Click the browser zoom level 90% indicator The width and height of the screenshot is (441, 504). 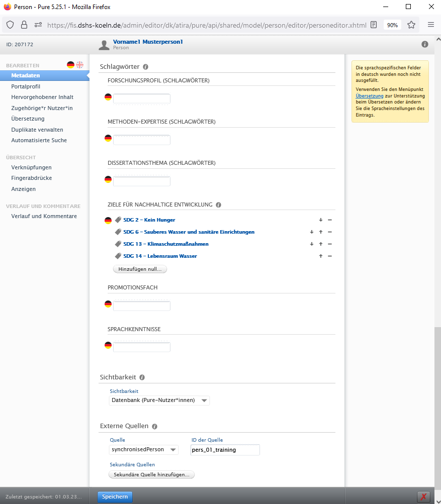tap(392, 25)
